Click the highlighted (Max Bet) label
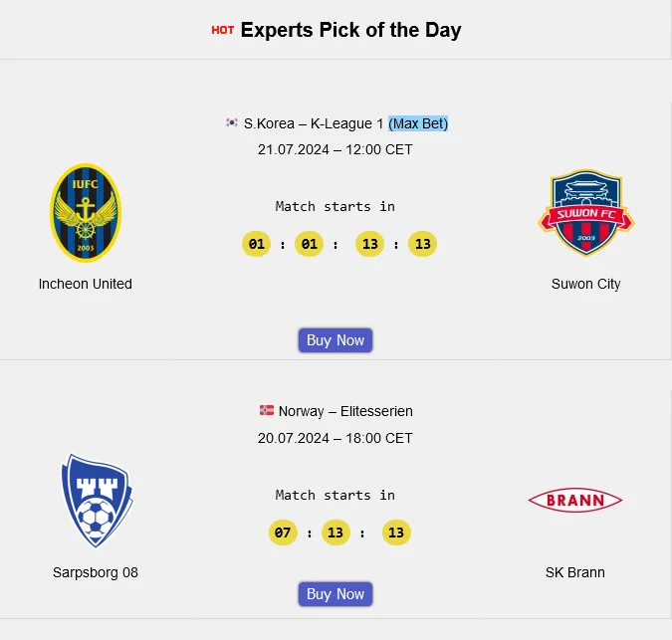 pyautogui.click(x=418, y=123)
